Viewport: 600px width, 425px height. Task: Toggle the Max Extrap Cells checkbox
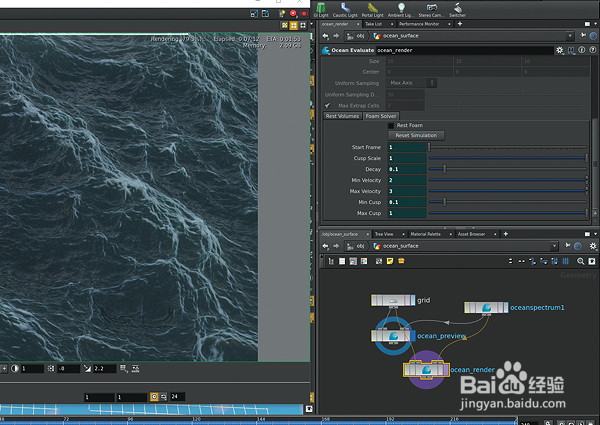[x=328, y=105]
